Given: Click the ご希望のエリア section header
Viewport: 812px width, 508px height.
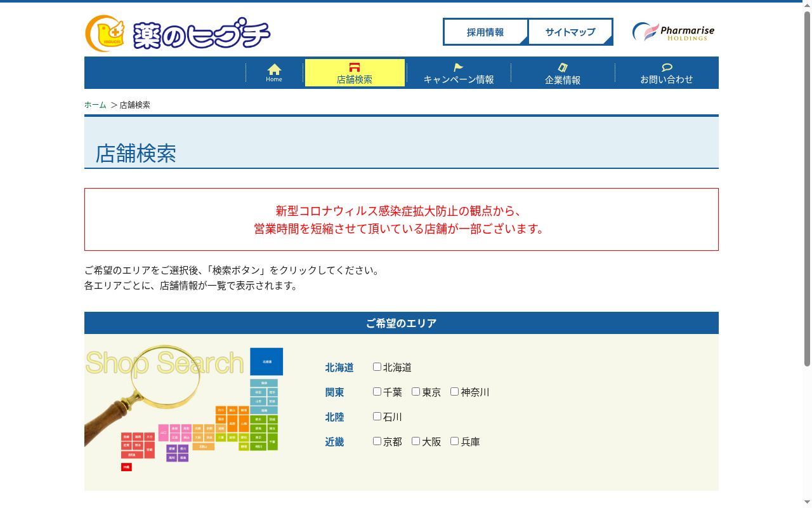Looking at the screenshot, I should pyautogui.click(x=402, y=323).
